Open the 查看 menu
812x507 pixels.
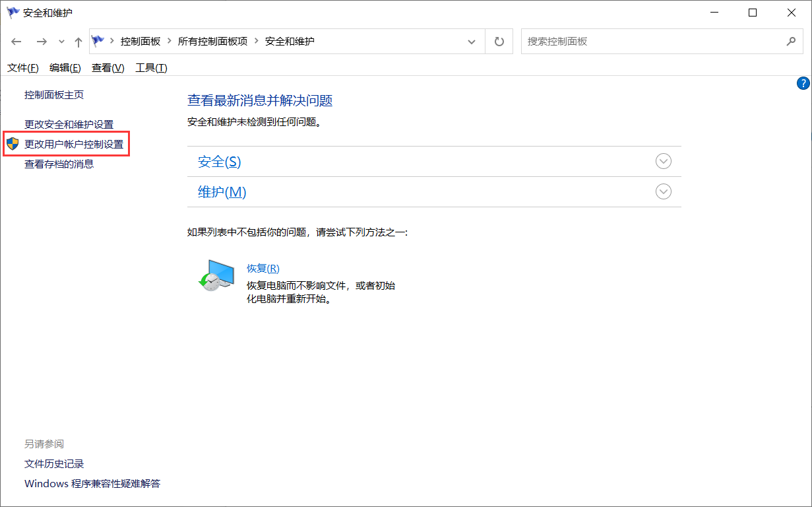107,67
